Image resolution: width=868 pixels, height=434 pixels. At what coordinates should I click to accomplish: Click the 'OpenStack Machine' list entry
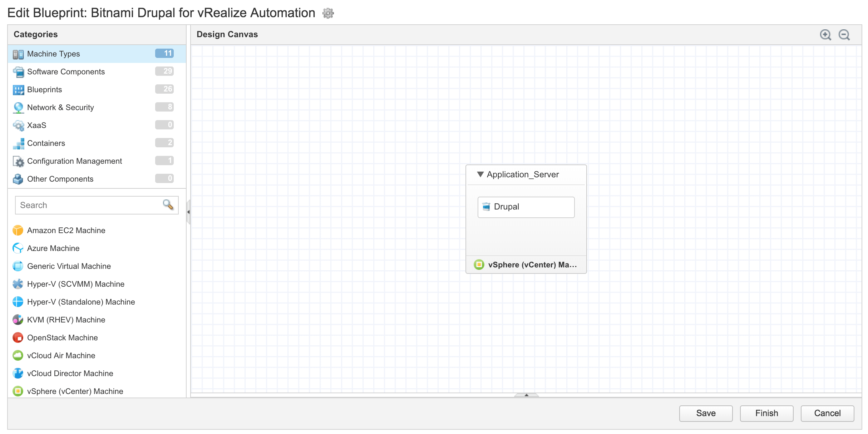point(63,338)
